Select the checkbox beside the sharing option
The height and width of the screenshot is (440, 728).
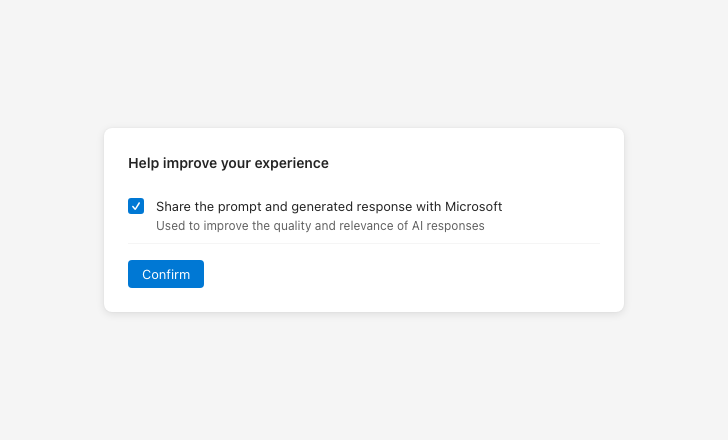pyautogui.click(x=136, y=206)
